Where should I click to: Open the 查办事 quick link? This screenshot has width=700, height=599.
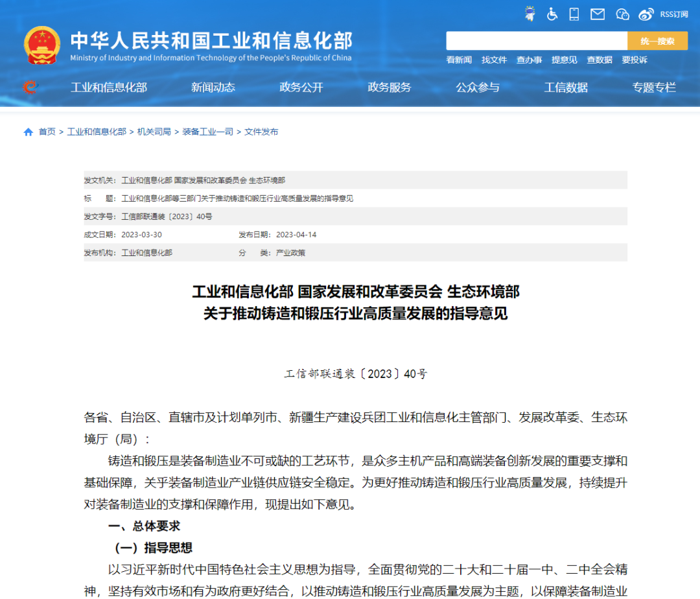[529, 60]
